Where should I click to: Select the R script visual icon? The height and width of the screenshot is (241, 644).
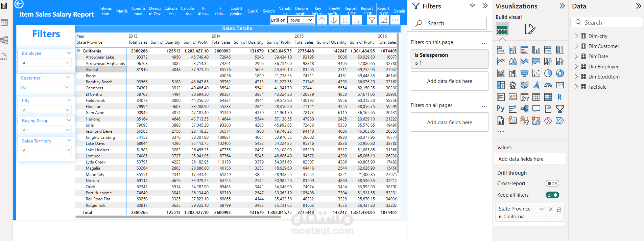click(x=559, y=97)
